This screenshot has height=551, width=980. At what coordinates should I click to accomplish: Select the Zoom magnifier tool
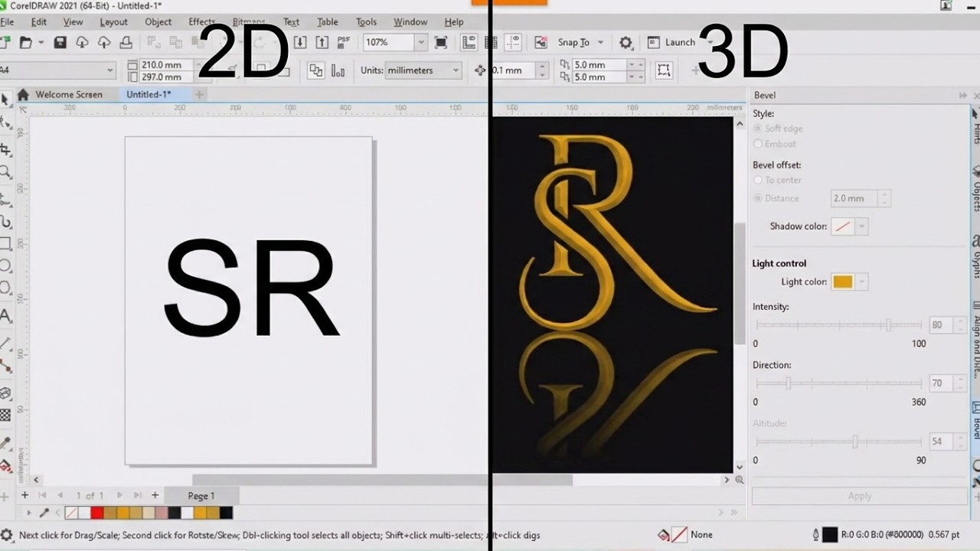[5, 172]
